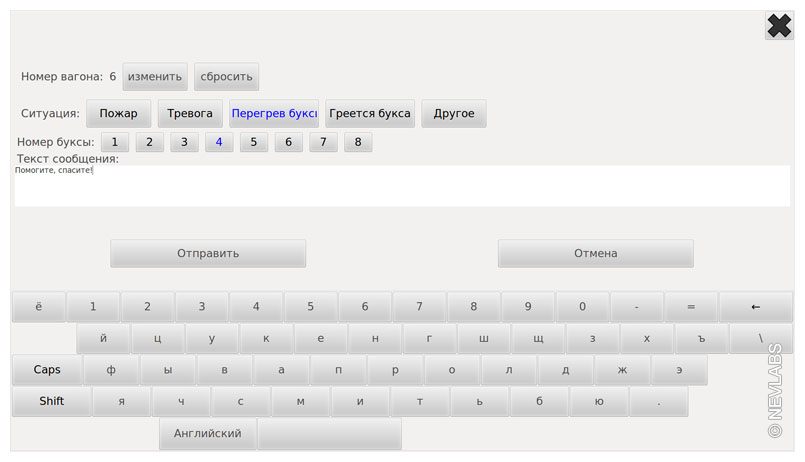Toggle the Shift key on keyboard
The width and height of the screenshot is (805, 462).
pyautogui.click(x=51, y=402)
